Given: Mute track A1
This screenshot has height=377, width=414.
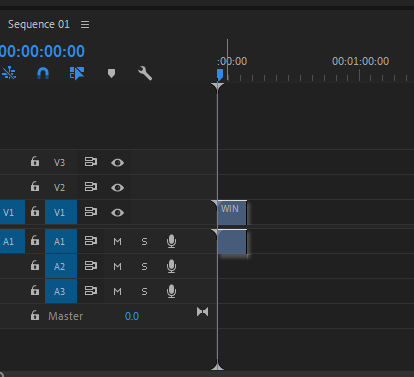Looking at the screenshot, I should pos(117,241).
